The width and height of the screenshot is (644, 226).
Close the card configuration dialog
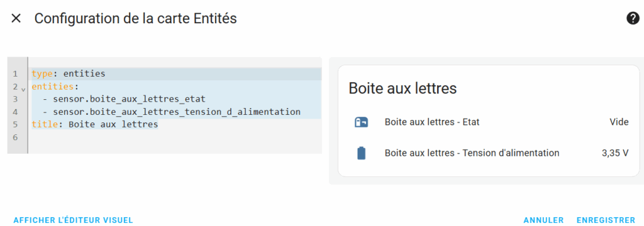16,18
